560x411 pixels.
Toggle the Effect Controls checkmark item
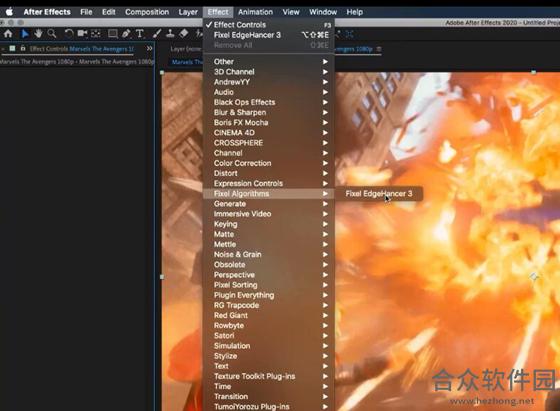click(269, 25)
